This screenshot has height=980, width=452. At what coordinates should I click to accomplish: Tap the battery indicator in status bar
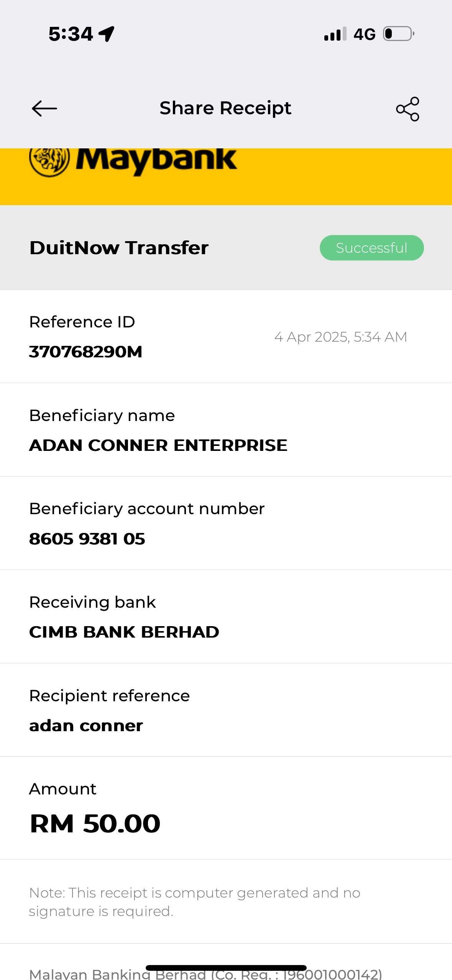(399, 34)
